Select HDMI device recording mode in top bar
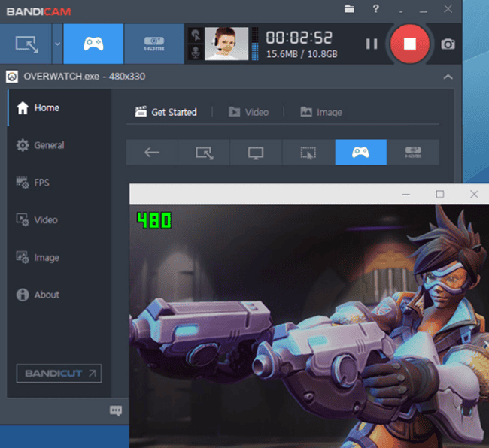 (154, 44)
